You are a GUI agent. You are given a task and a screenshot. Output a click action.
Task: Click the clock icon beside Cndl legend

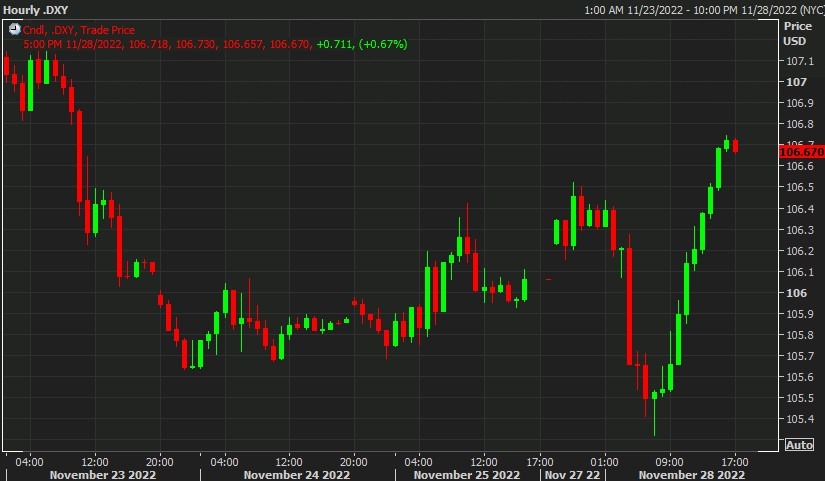click(14, 29)
